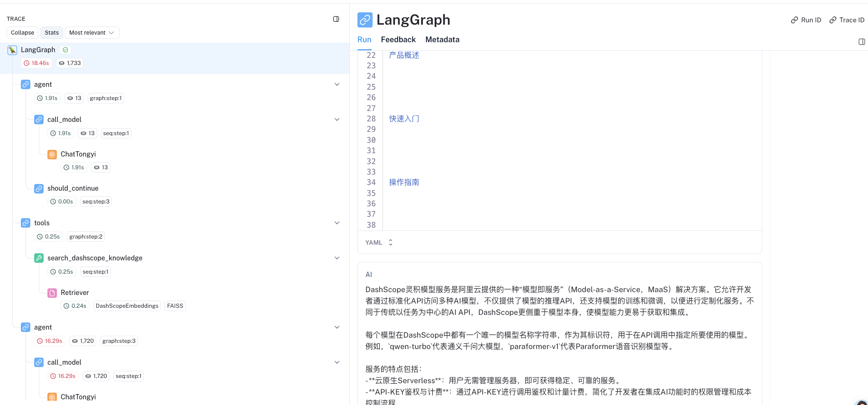The width and height of the screenshot is (868, 405).
Task: Click the tools chain icon
Action: point(26,223)
